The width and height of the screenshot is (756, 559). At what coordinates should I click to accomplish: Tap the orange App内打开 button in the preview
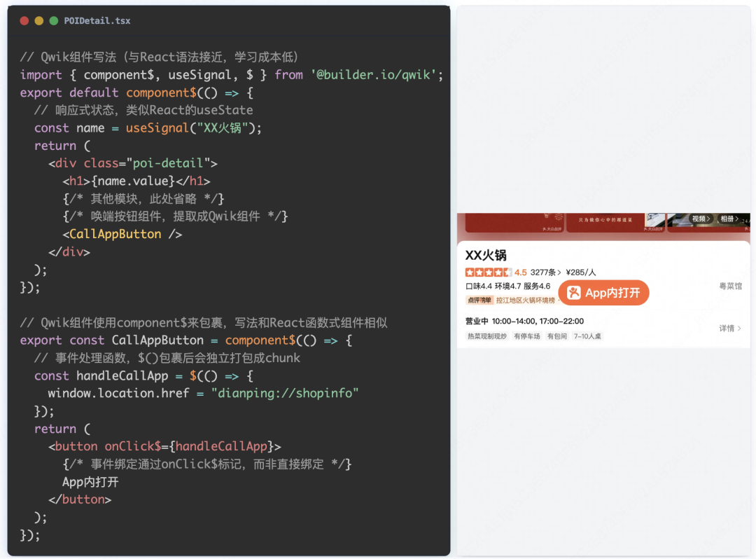coord(603,293)
